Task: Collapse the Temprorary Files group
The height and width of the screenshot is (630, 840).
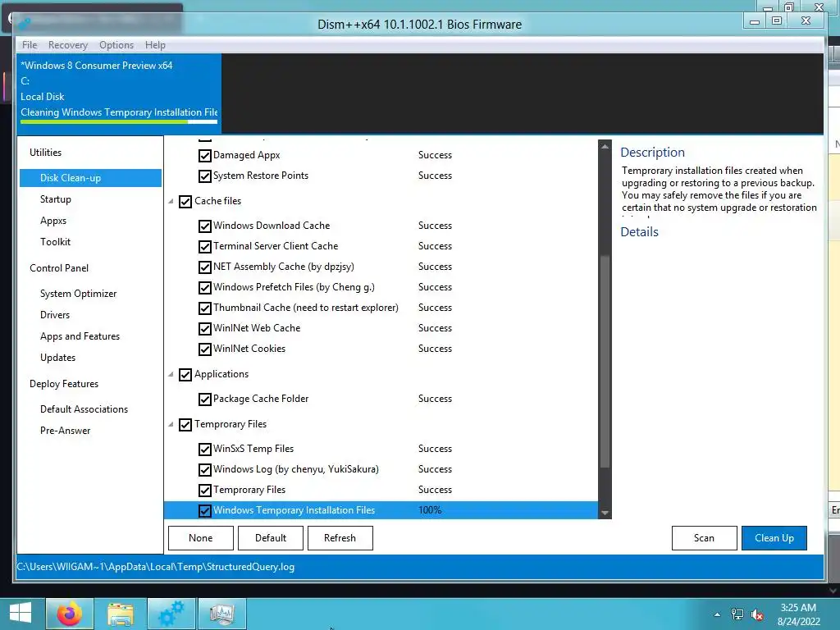Action: click(x=171, y=424)
